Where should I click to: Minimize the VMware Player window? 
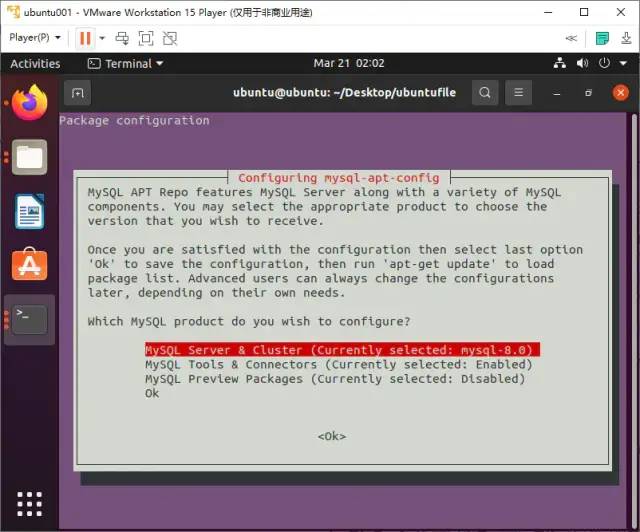click(548, 12)
